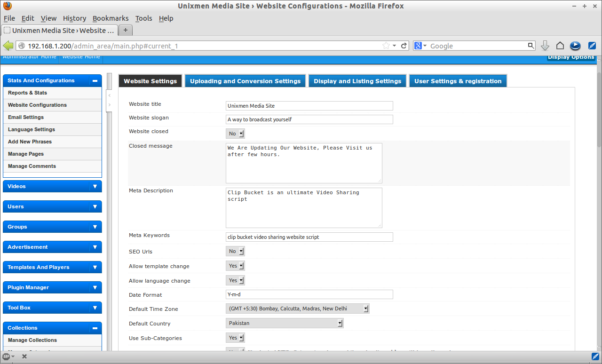This screenshot has height=364, width=602.
Task: Click the Firefox logo in title bar
Action: [8, 6]
